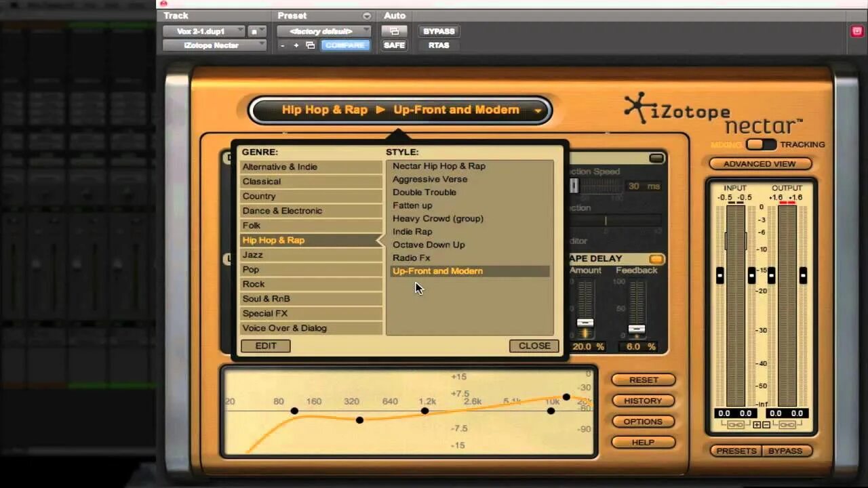Select the Rock genre

(311, 284)
